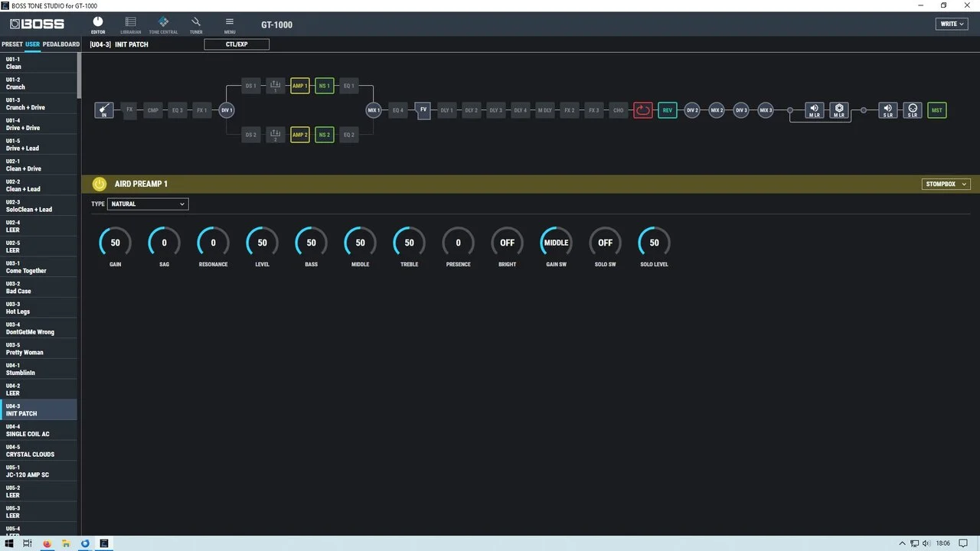This screenshot has width=980, height=551.
Task: Toggle the SOLO SW control
Action: (x=605, y=242)
